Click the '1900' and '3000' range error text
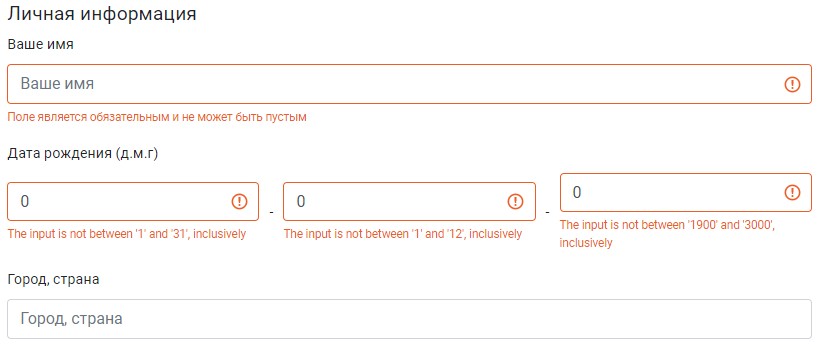Viewport: 825px width, 360px height. point(668,234)
